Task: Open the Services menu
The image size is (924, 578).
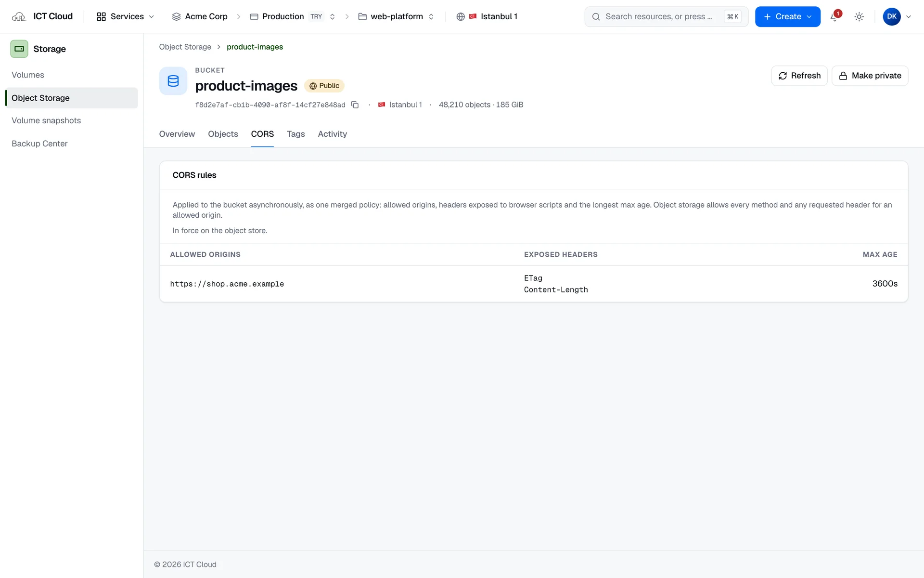Action: 125,16
